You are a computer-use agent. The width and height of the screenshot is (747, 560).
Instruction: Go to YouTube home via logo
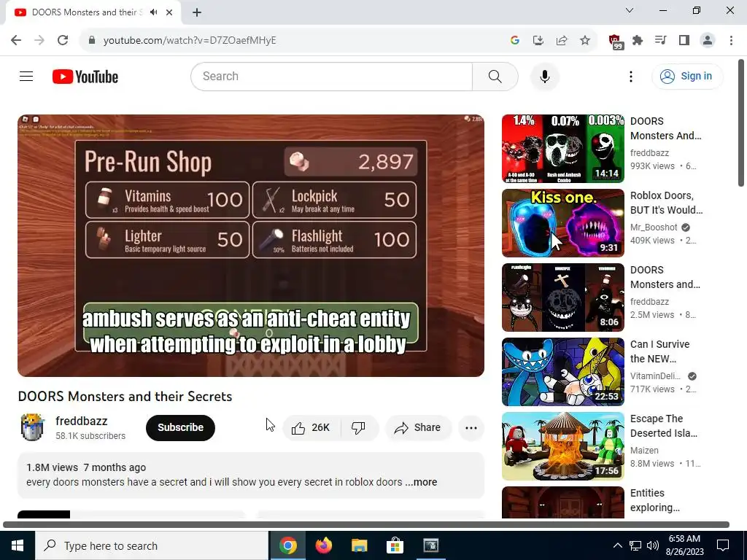click(x=85, y=76)
